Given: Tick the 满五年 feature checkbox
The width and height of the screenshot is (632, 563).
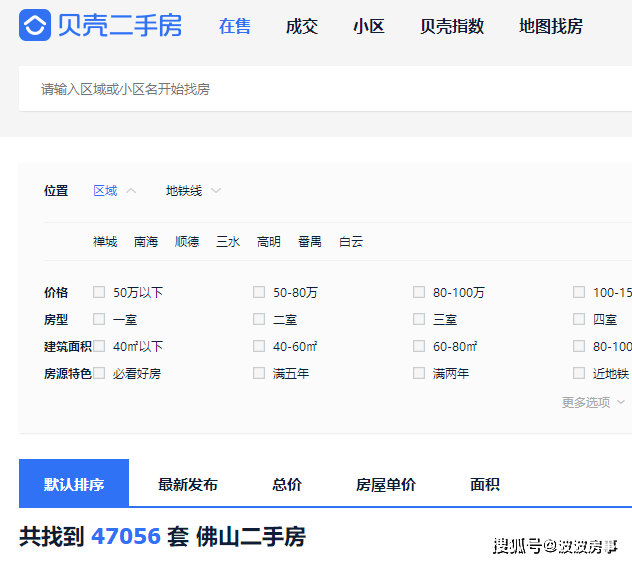Looking at the screenshot, I should point(259,373).
